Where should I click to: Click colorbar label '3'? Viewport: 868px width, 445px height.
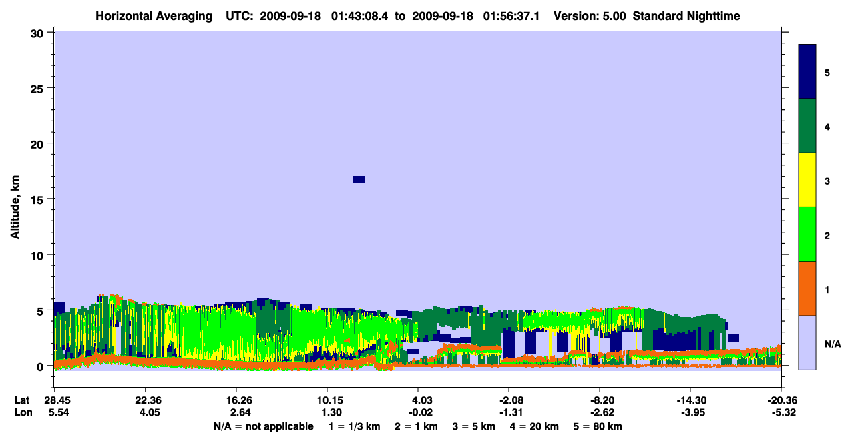(x=827, y=181)
